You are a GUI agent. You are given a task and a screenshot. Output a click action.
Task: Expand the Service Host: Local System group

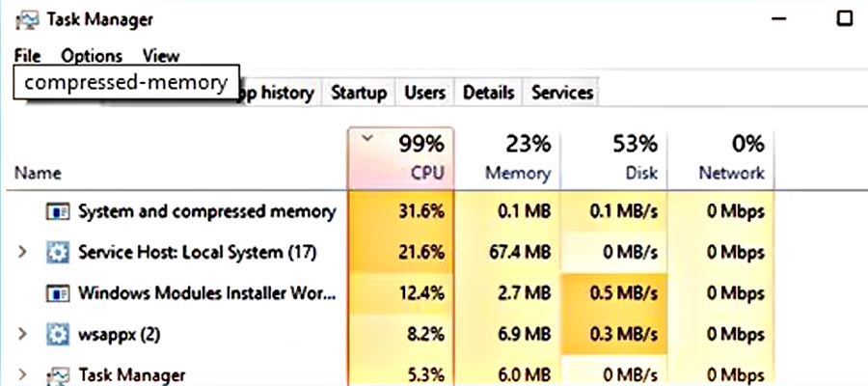coord(23,253)
